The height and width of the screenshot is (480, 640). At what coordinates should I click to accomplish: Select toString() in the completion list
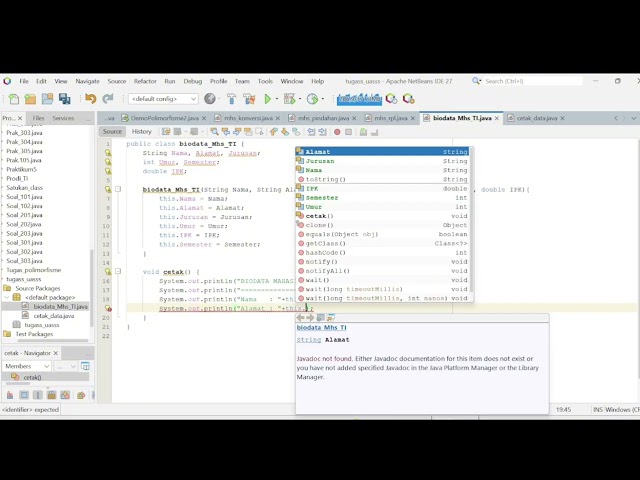[x=382, y=179]
